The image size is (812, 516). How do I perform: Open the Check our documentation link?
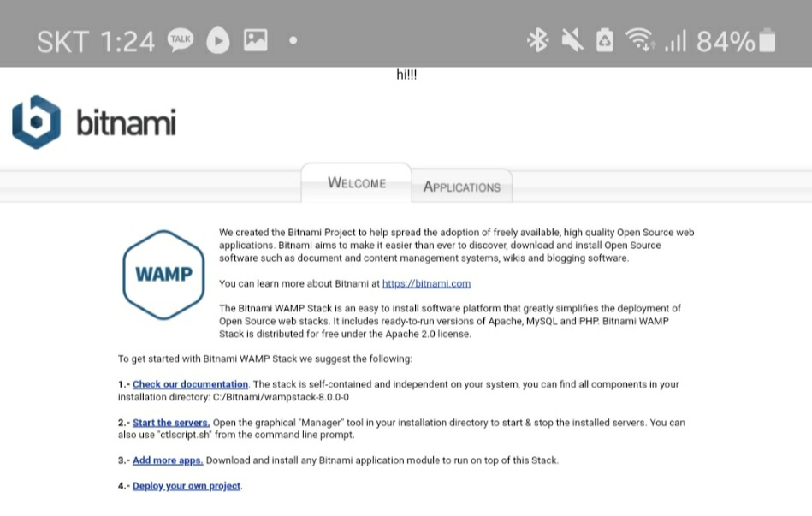(190, 384)
